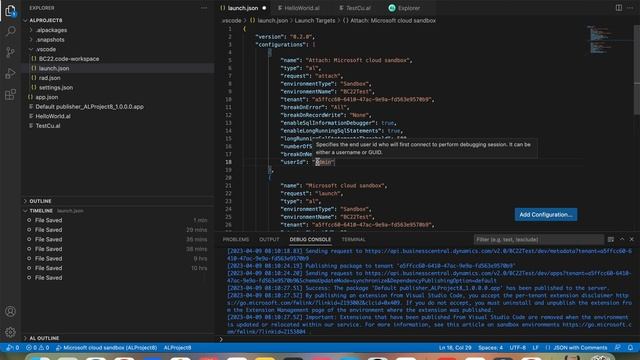
Task: Change file encoding UTF-8
Action: (x=518, y=348)
